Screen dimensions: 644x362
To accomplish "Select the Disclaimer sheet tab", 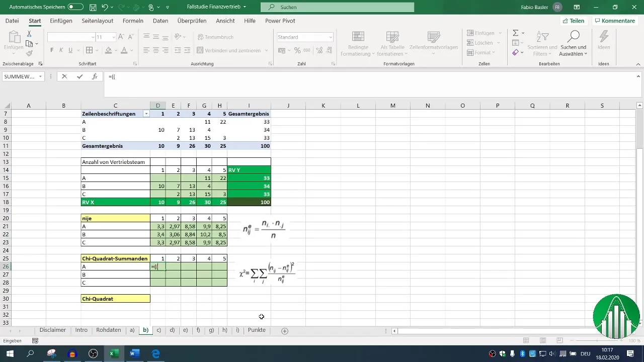I will (x=53, y=330).
